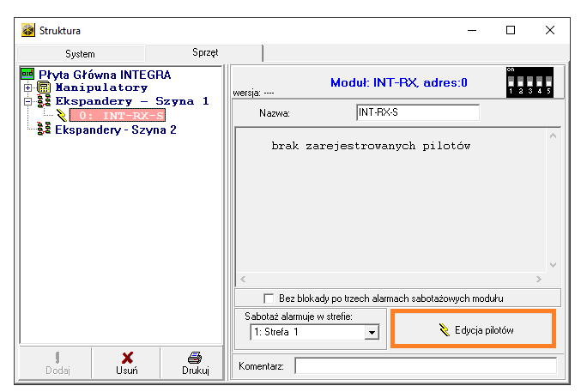
Task: Click the Nazwa input field
Action: (417, 112)
